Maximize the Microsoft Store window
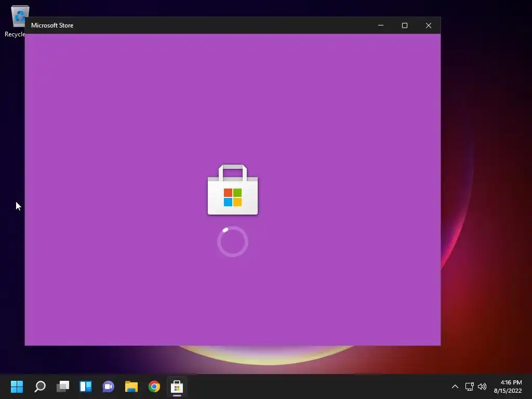Screen dimensions: 532x399 [x=404, y=25]
